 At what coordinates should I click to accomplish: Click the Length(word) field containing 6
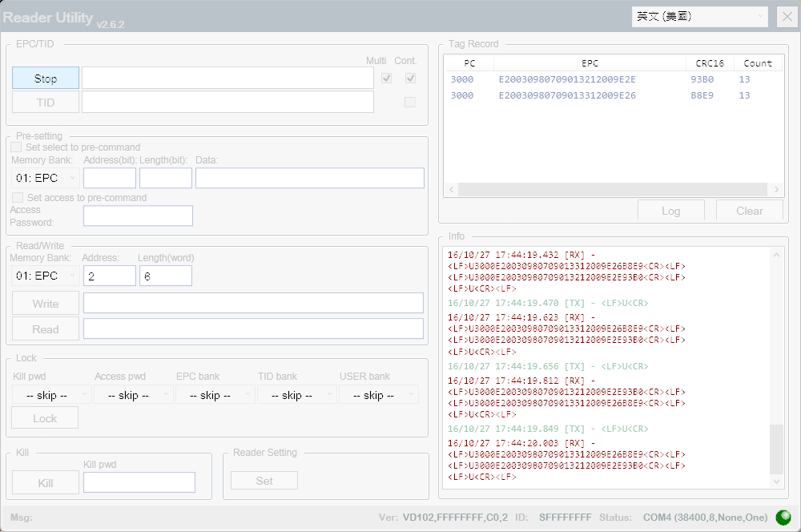tap(166, 276)
